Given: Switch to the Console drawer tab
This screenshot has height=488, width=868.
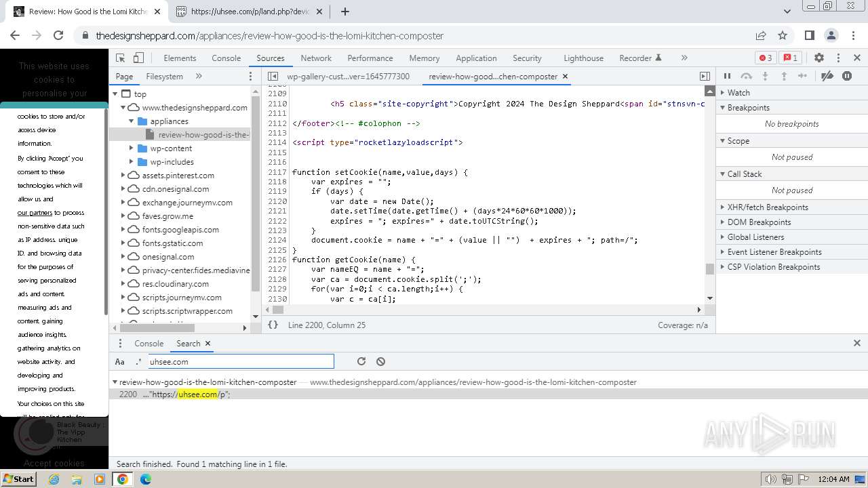Looking at the screenshot, I should pos(149,344).
